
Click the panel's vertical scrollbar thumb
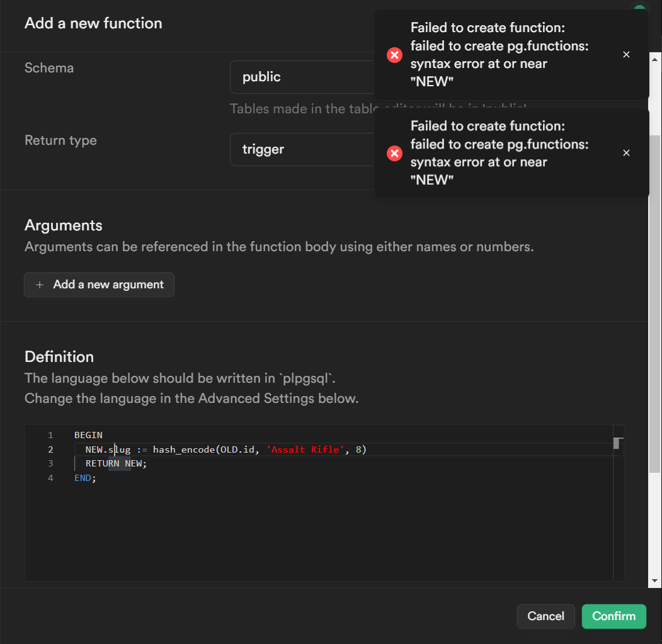[655, 302]
